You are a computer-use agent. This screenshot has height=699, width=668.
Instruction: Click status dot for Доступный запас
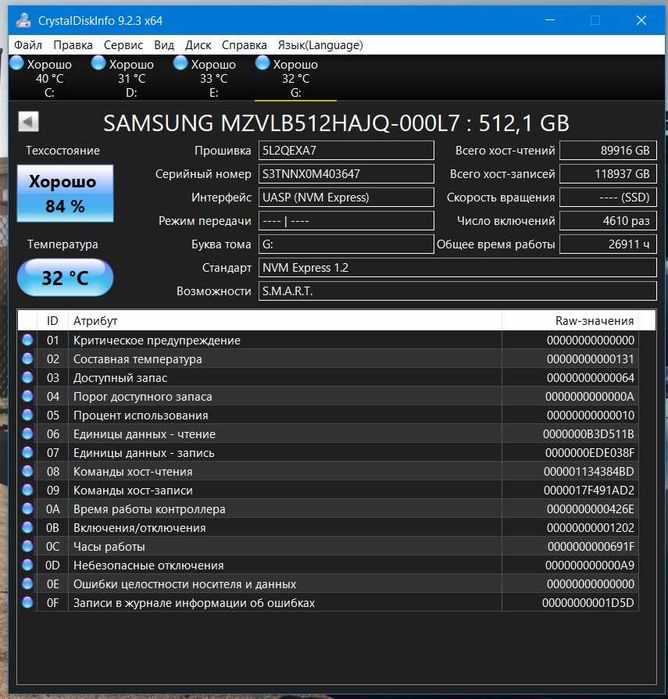point(27,377)
